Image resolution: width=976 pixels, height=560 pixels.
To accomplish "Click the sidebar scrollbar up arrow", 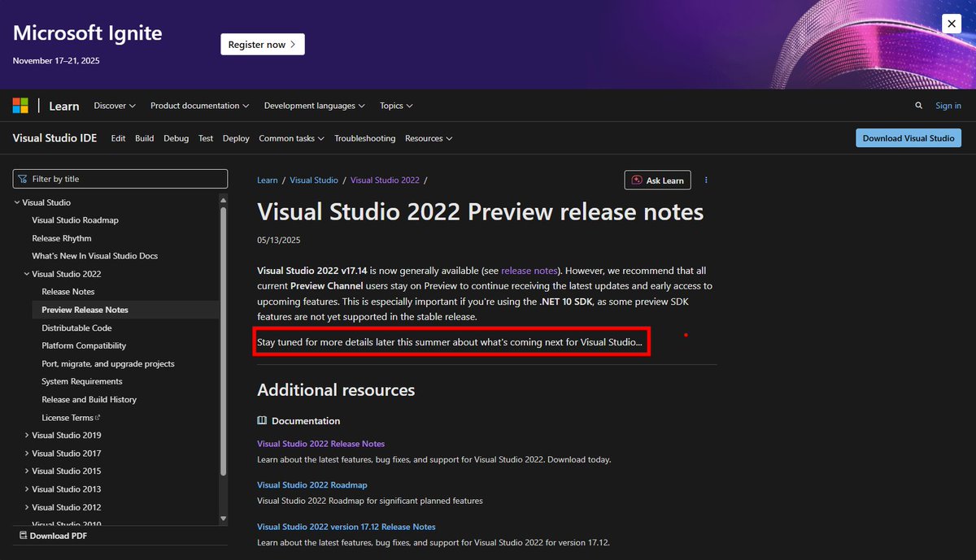I will click(224, 200).
